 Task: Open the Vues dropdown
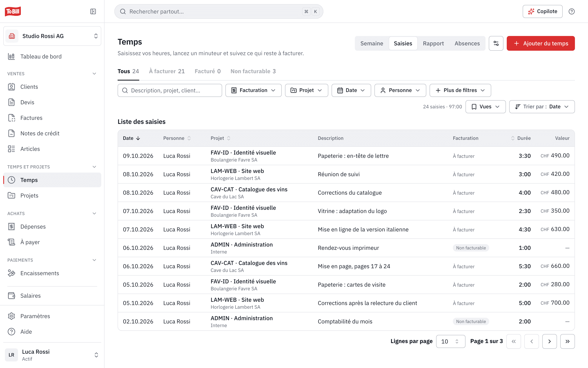coord(486,107)
